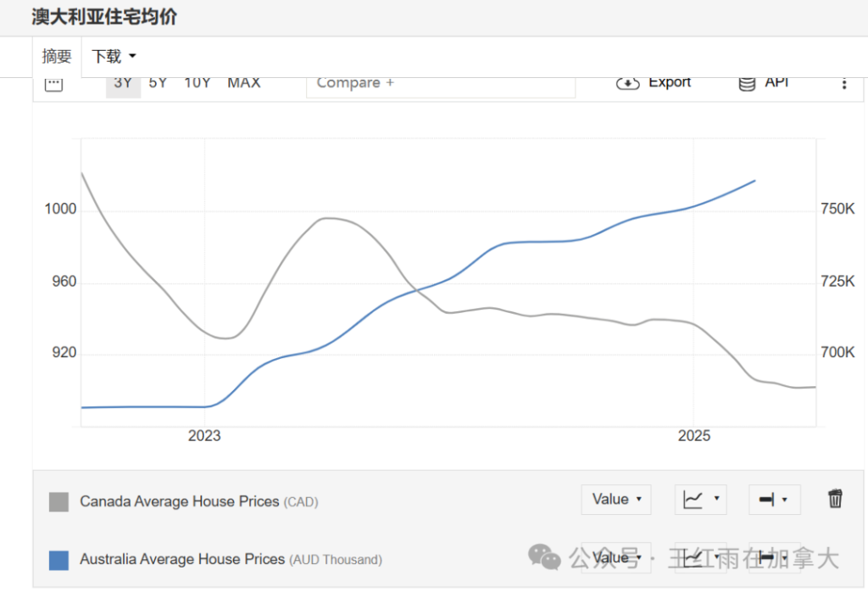The height and width of the screenshot is (593, 868).
Task: Expand the 下载 dropdown menu
Action: point(114,57)
